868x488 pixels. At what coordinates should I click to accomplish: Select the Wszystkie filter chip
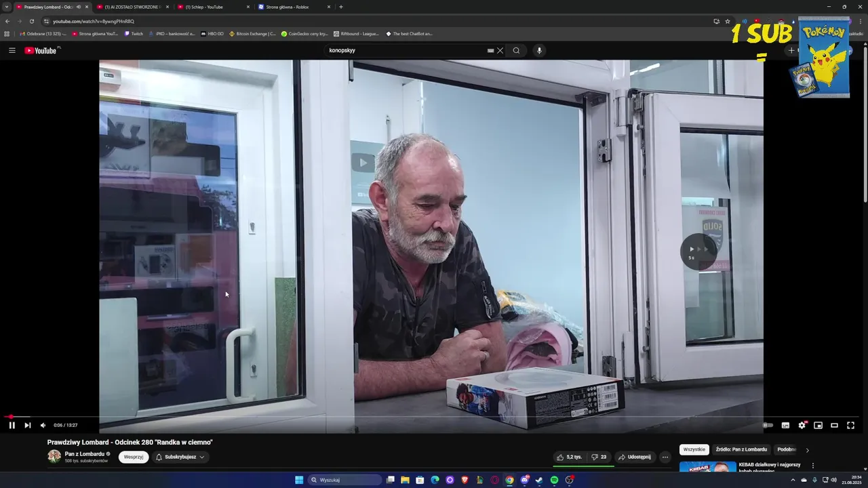click(x=694, y=449)
